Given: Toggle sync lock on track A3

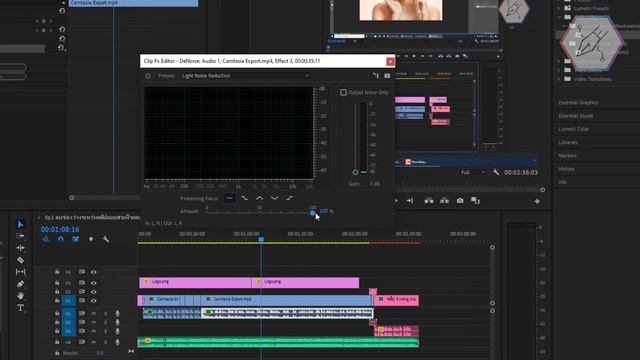Looking at the screenshot, I should coord(82,331).
